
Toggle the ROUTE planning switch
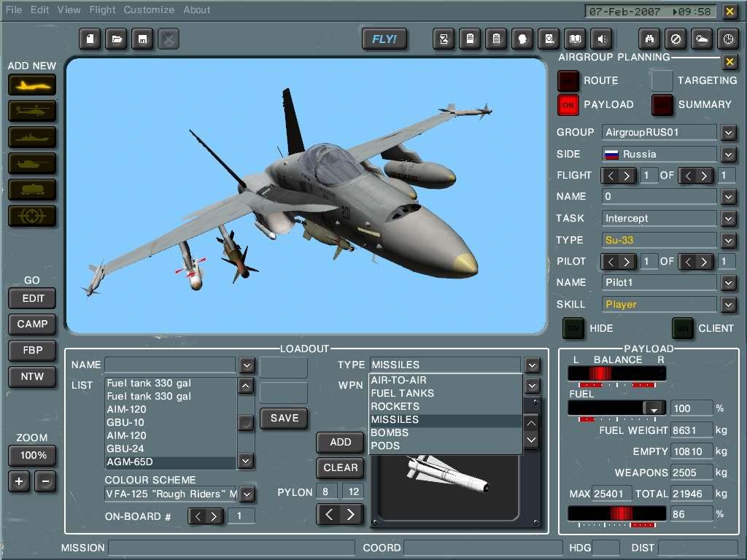[x=568, y=81]
